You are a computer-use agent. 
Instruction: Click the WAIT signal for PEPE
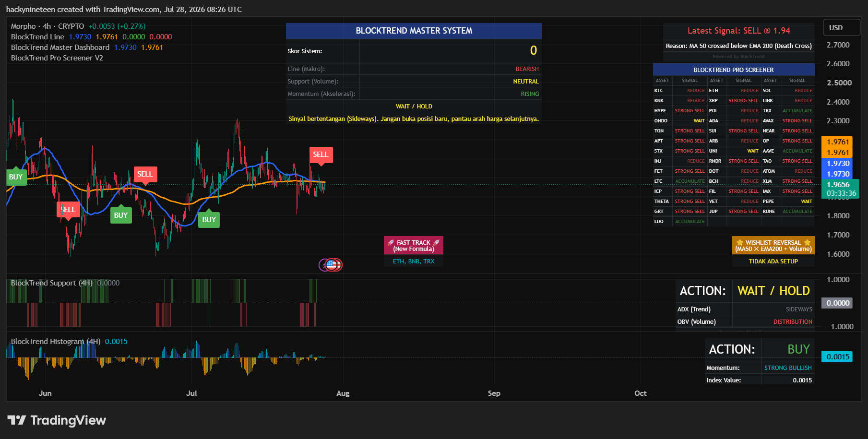[807, 201]
